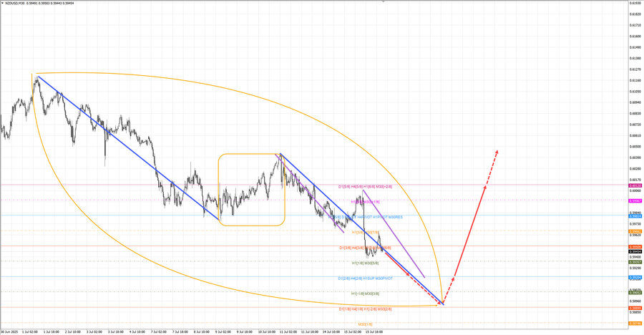Click the D1[5/8] H4[5/8] M30[+2/8] level label
The image size is (644, 335).
pyautogui.click(x=365, y=187)
